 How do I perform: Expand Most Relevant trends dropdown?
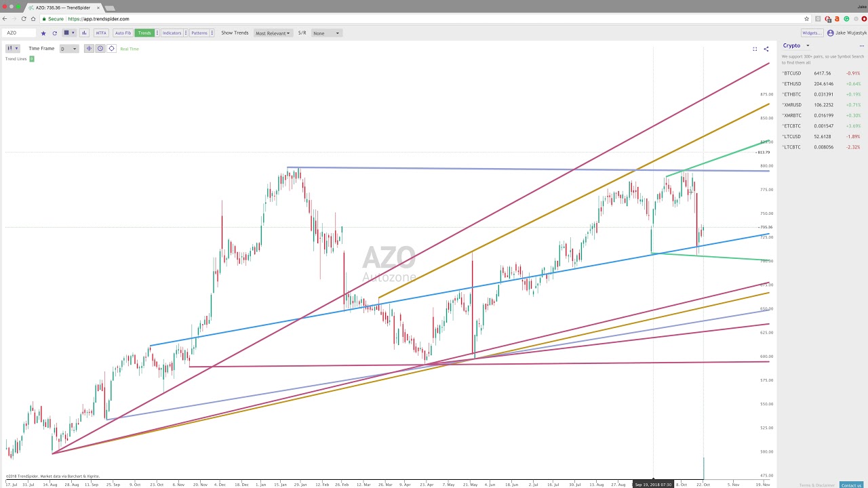pos(272,33)
